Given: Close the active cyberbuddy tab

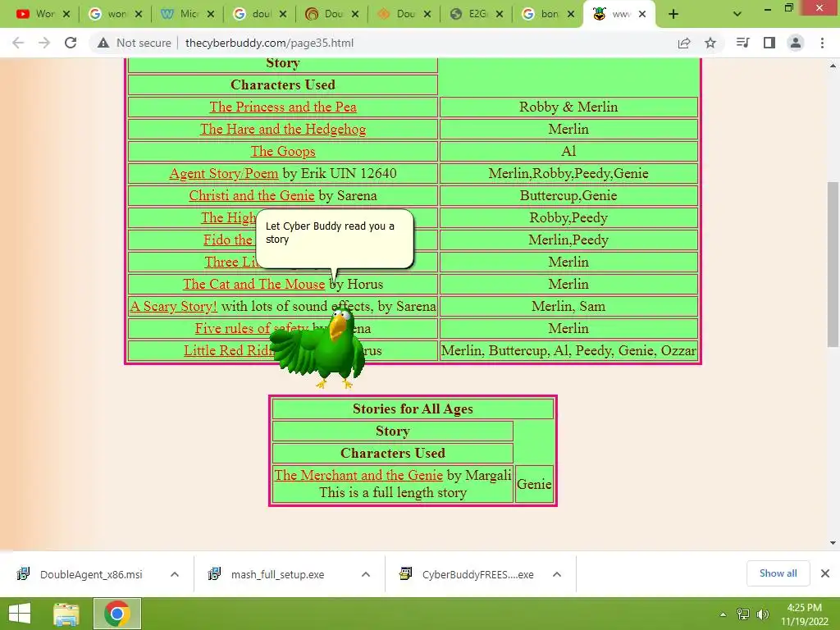Looking at the screenshot, I should [642, 14].
